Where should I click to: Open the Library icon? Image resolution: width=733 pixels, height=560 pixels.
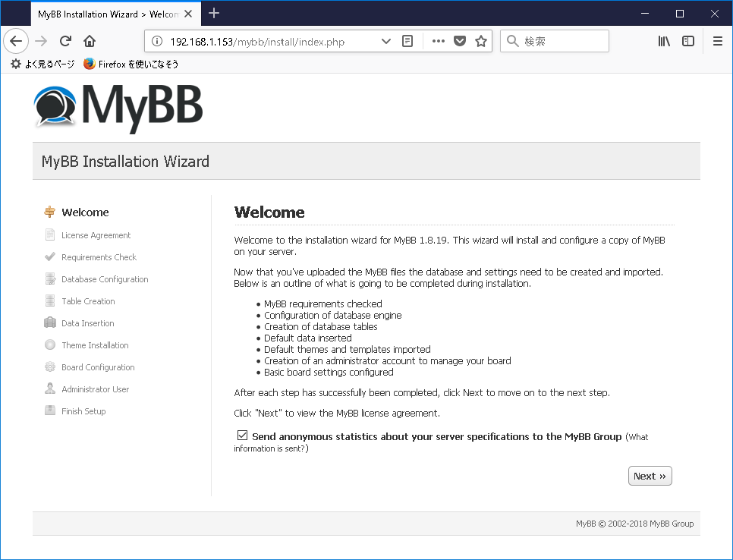click(664, 41)
